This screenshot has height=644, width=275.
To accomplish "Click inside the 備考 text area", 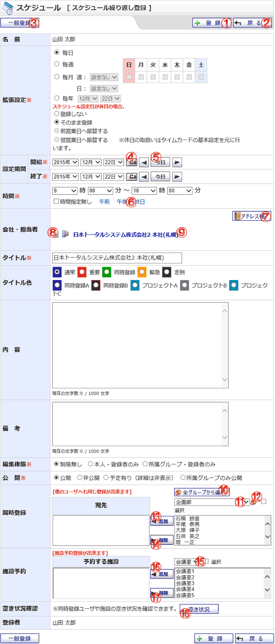I will pyautogui.click(x=140, y=425).
